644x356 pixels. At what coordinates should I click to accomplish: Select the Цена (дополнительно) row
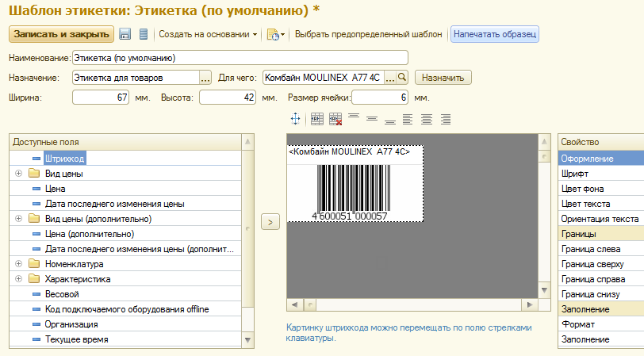tap(125, 234)
